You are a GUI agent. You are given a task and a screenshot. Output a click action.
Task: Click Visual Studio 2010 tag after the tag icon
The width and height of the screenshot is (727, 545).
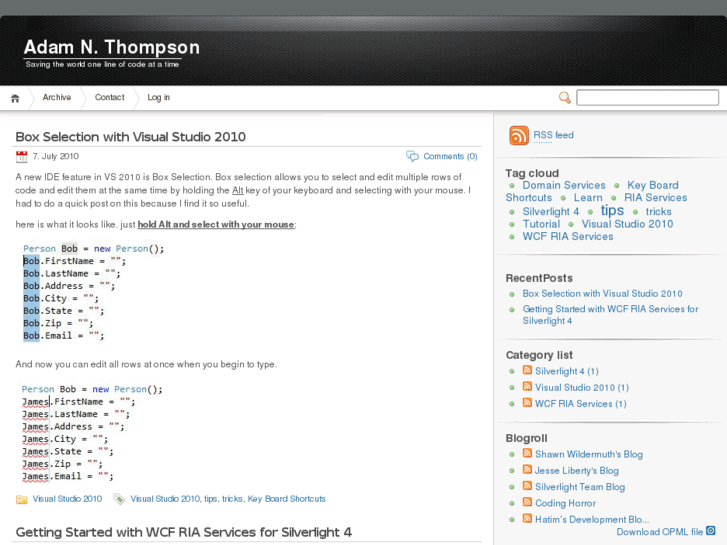[165, 499]
